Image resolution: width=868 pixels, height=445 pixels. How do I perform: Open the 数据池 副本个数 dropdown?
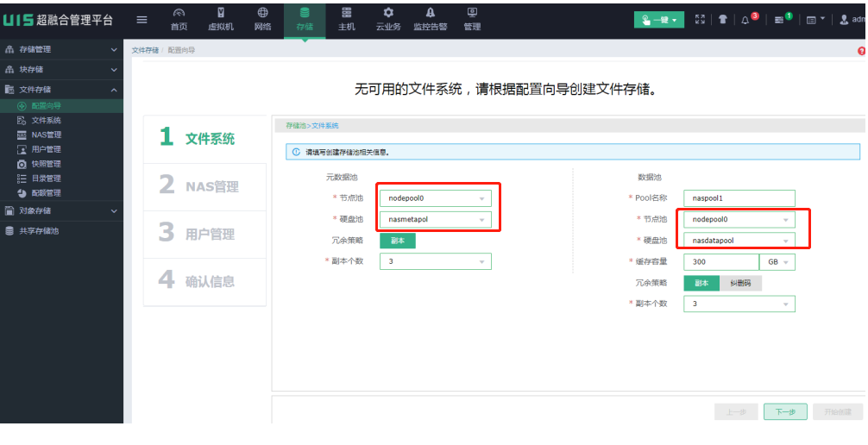[x=739, y=304]
